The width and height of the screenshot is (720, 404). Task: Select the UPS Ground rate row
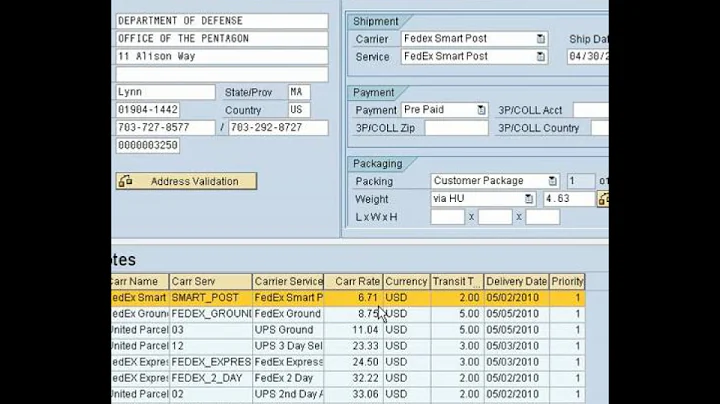[348, 330]
